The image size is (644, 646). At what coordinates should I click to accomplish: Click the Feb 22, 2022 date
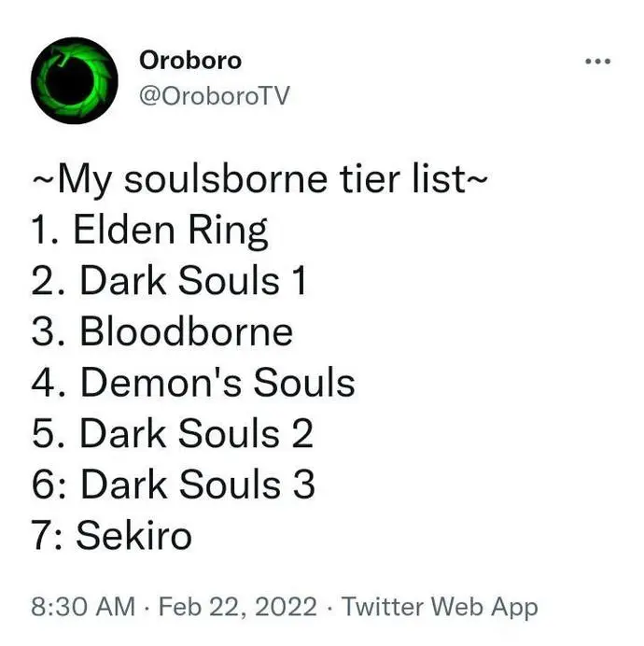(x=238, y=607)
